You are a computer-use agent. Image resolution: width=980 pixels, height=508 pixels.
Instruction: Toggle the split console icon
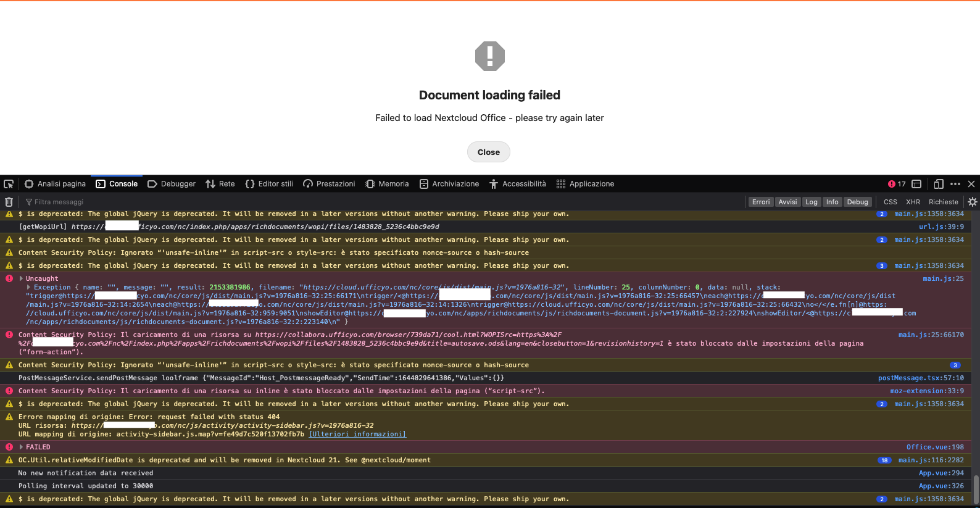[916, 184]
